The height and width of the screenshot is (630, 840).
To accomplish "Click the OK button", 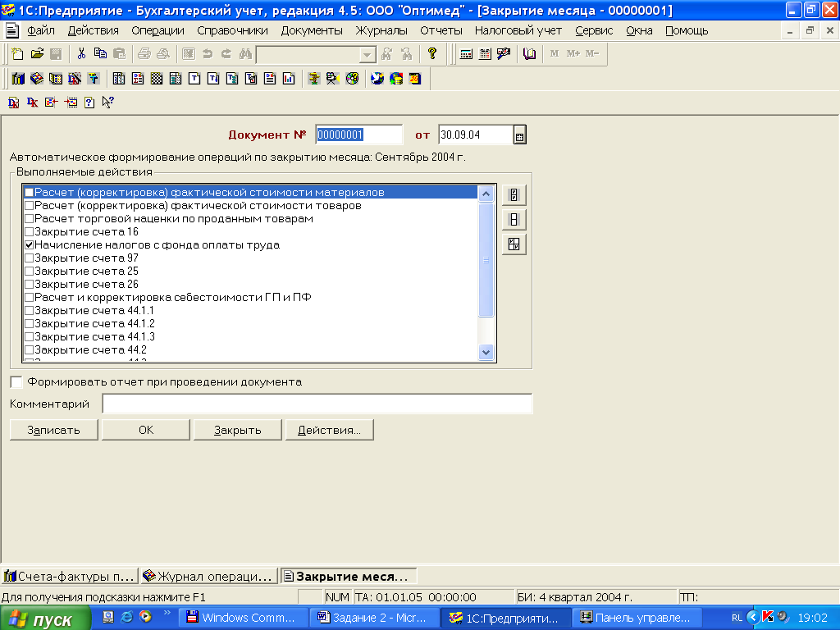I will tap(146, 430).
